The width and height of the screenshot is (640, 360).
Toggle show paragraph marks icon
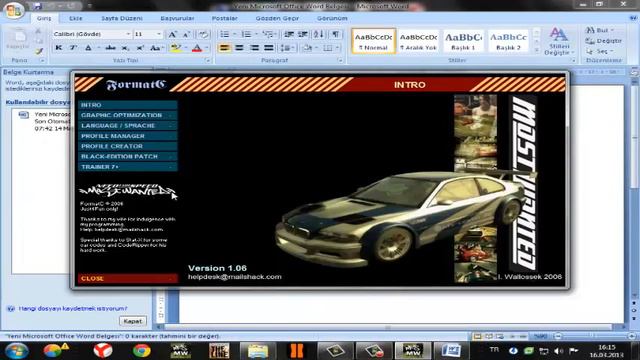click(x=335, y=34)
